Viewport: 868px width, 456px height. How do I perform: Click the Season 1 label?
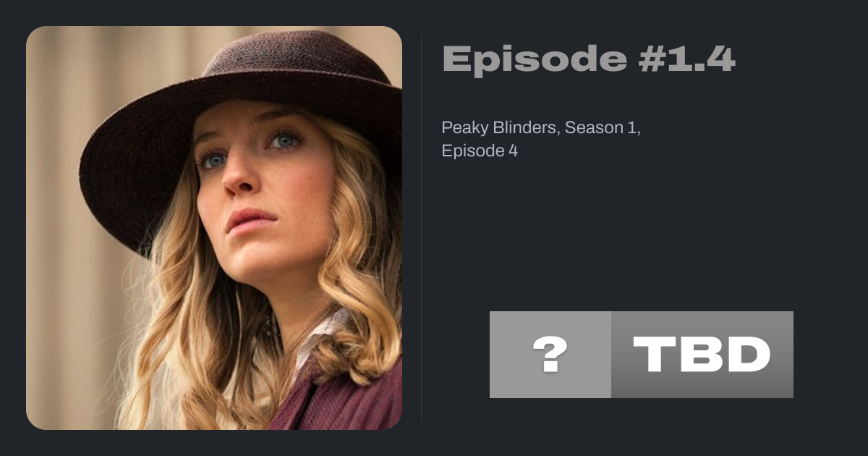602,127
